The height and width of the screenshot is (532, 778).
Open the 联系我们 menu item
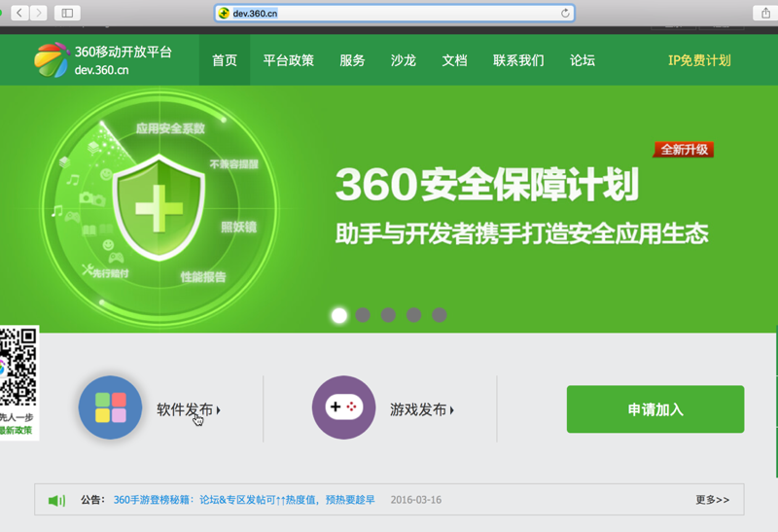(x=518, y=60)
